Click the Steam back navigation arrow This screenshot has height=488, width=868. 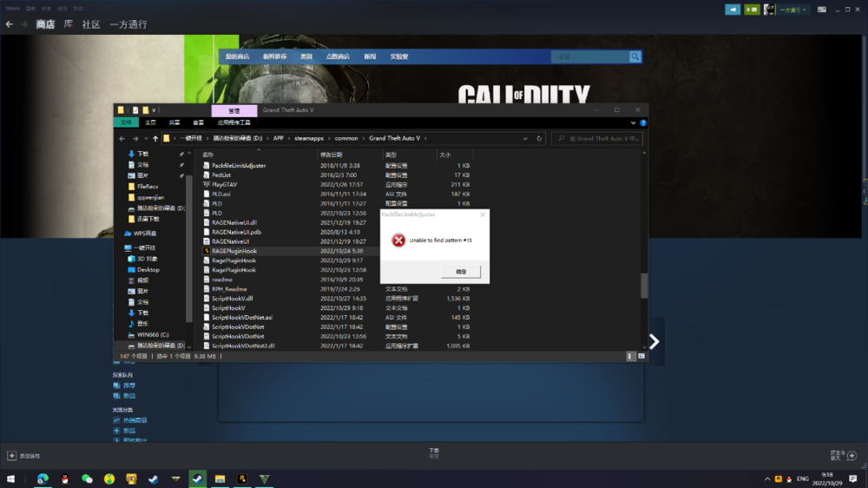tap(10, 24)
